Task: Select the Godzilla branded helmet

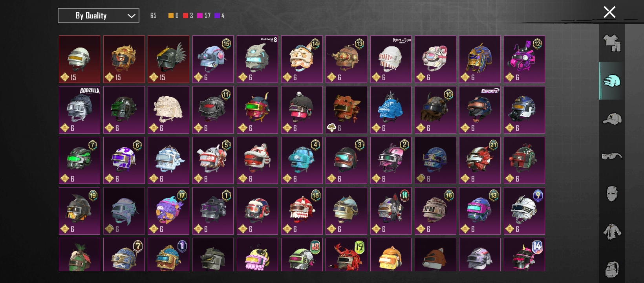Action: 80,110
